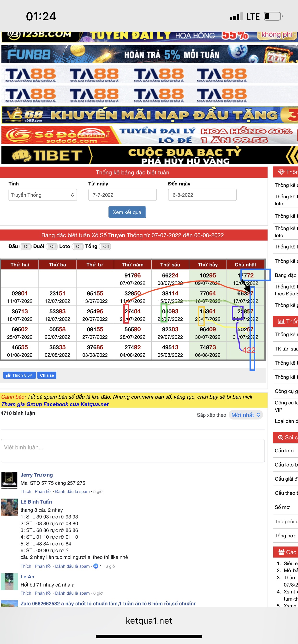The image size is (298, 644).
Task: Click the Thứ tư column header
Action: (x=95, y=265)
